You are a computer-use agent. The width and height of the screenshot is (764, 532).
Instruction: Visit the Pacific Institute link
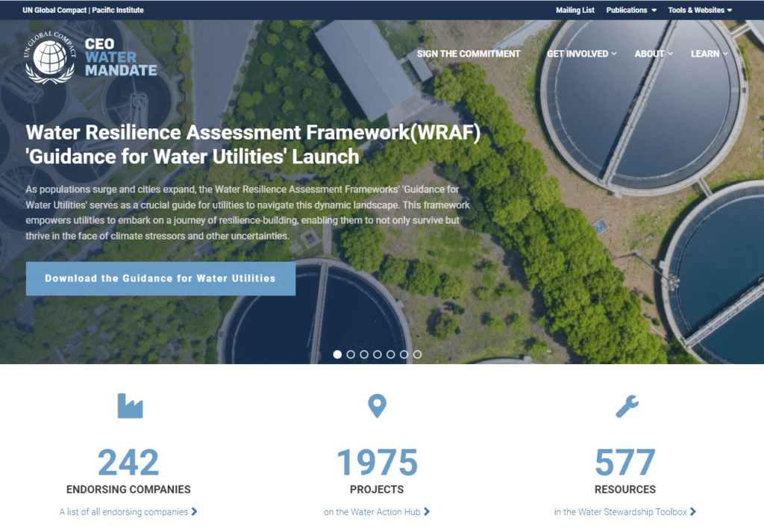pyautogui.click(x=118, y=10)
